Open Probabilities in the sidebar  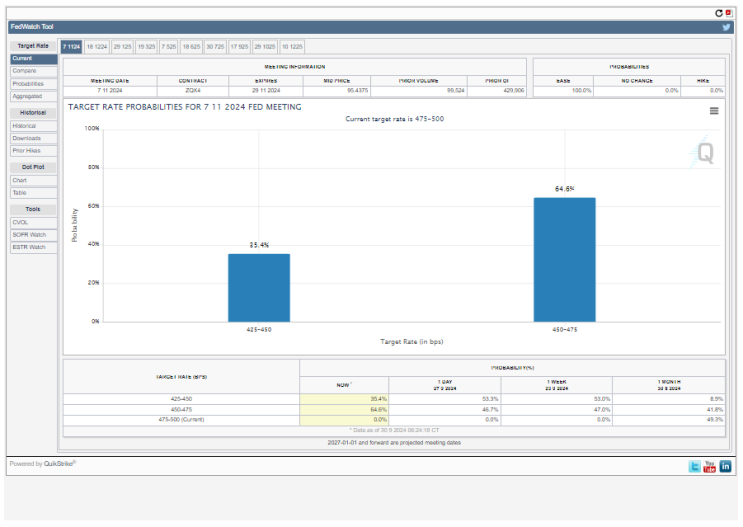(x=34, y=84)
